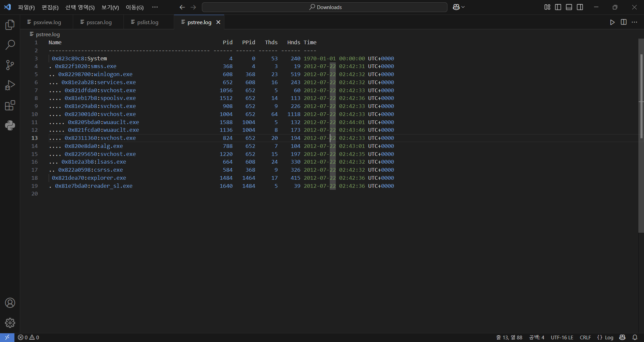Toggle the bottom panel layout button
Image resolution: width=644 pixels, height=342 pixels.
[569, 7]
